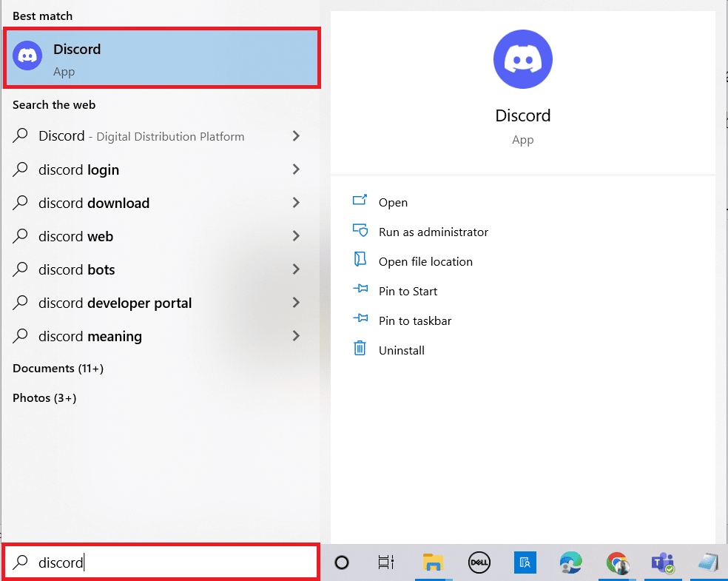Open Task View from the taskbar
Image resolution: width=728 pixels, height=581 pixels.
(385, 562)
